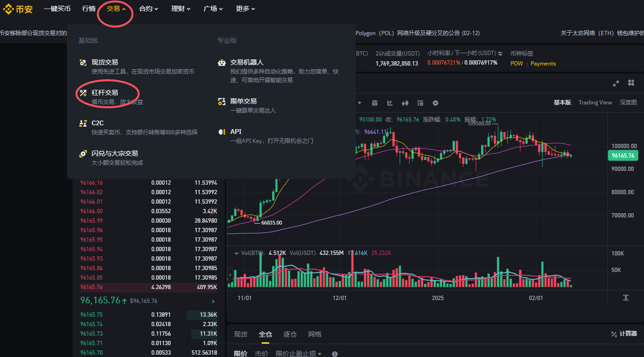Click the 跟单交易 icon

click(x=221, y=101)
